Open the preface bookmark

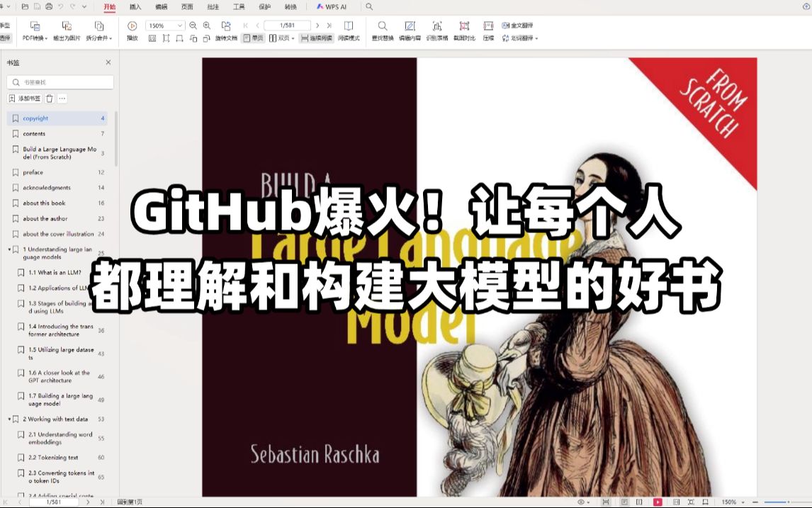pyautogui.click(x=57, y=172)
